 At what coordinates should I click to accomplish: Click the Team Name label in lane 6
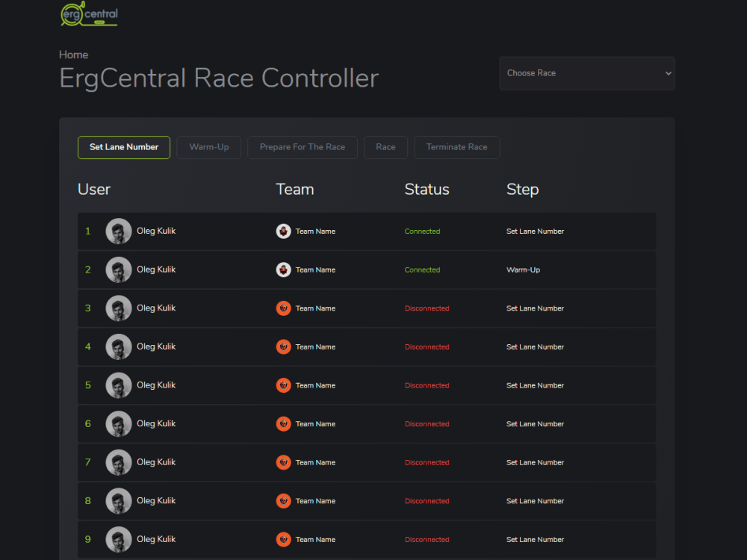(x=315, y=424)
